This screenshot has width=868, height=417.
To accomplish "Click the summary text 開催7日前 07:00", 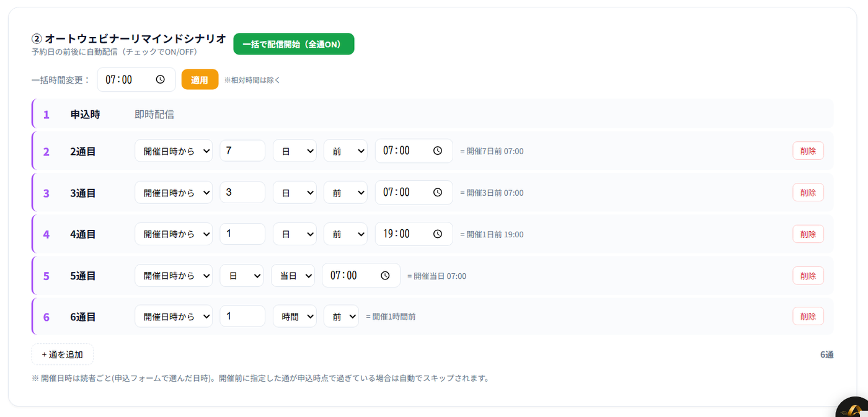I will click(x=492, y=151).
